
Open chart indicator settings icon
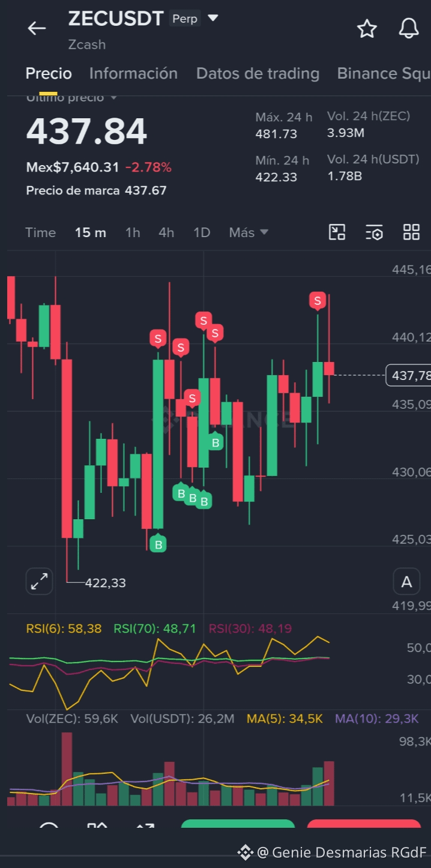pos(374,232)
